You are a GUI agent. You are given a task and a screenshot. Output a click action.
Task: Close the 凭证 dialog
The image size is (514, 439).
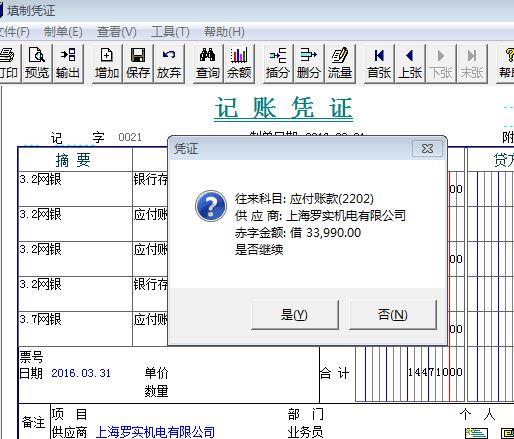427,149
